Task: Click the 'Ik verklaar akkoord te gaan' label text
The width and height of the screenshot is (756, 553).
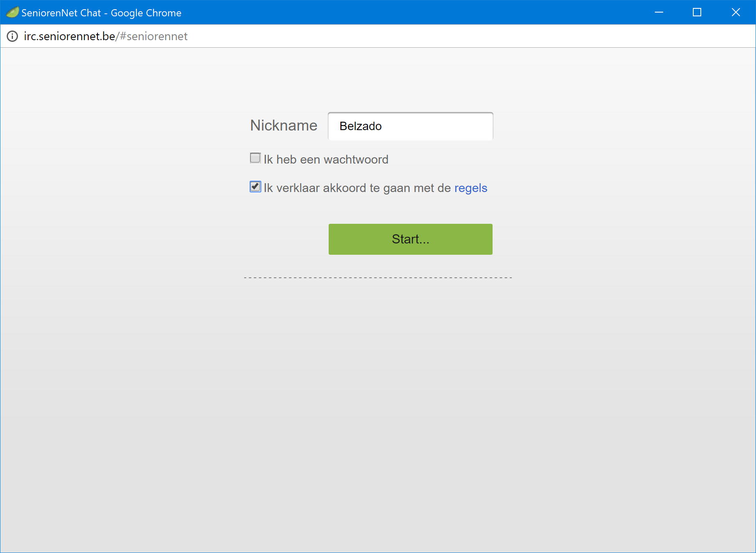Action: click(357, 188)
